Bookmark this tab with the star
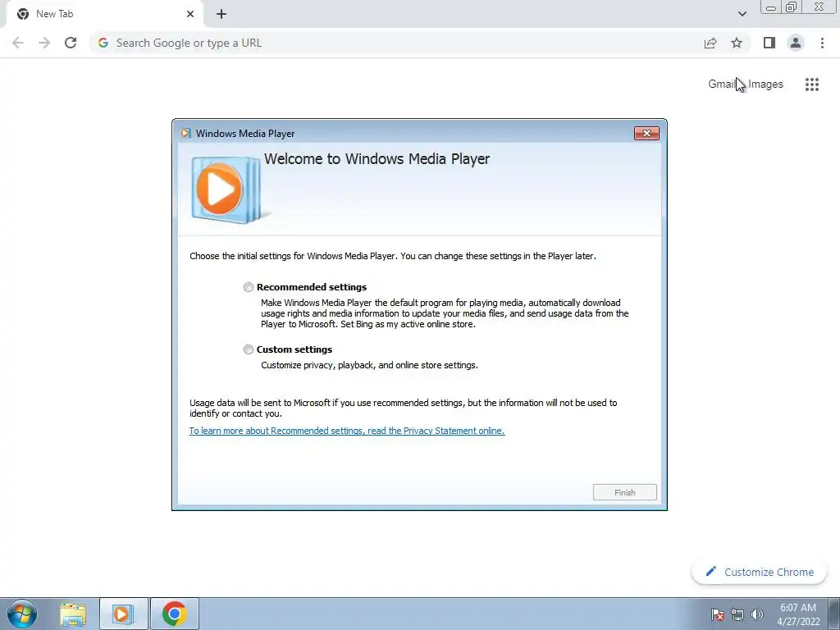The height and width of the screenshot is (630, 840). (x=737, y=43)
